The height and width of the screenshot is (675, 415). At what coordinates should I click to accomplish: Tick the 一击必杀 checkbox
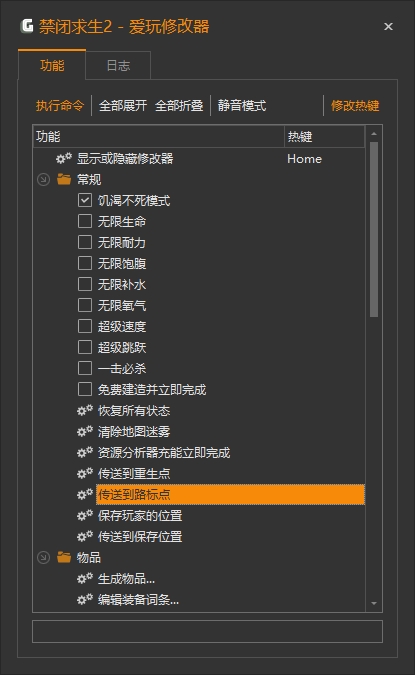click(x=85, y=368)
